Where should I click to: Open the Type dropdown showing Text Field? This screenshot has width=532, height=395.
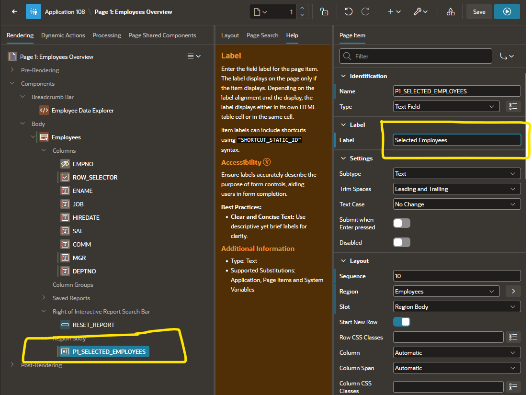click(x=446, y=107)
